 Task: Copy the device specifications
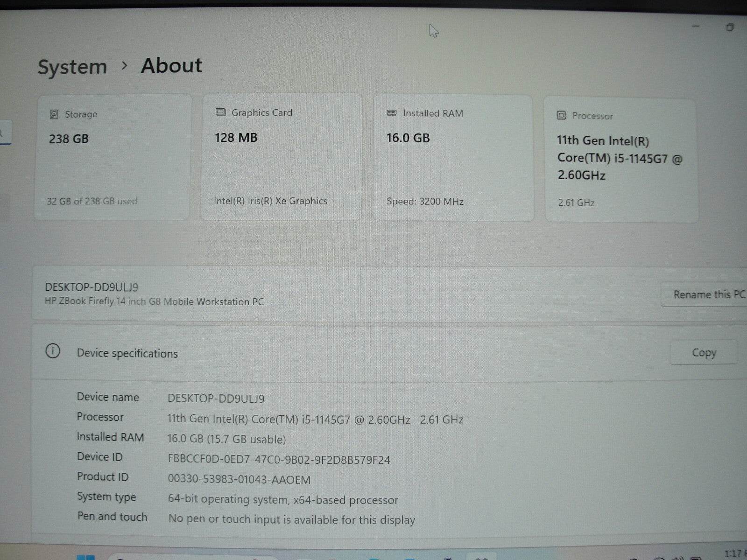pyautogui.click(x=704, y=352)
